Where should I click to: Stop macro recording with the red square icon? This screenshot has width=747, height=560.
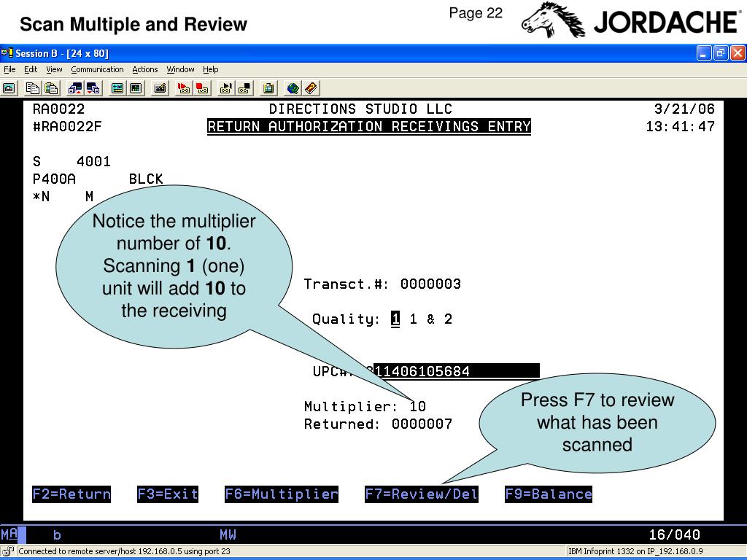(202, 88)
